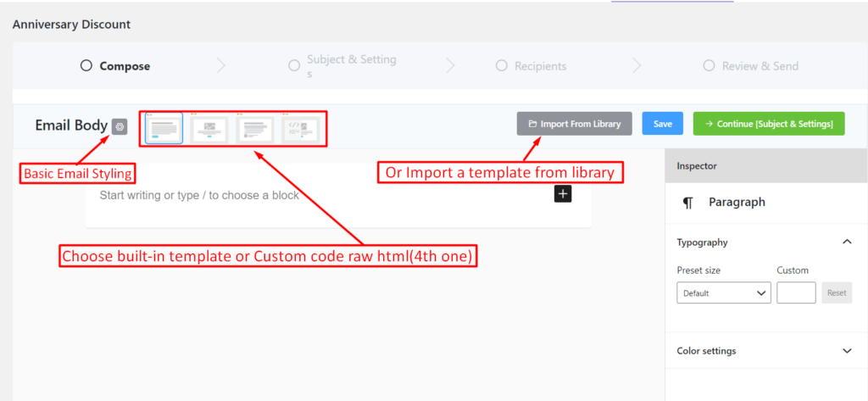
Task: Click the blue Save button
Action: click(x=663, y=124)
